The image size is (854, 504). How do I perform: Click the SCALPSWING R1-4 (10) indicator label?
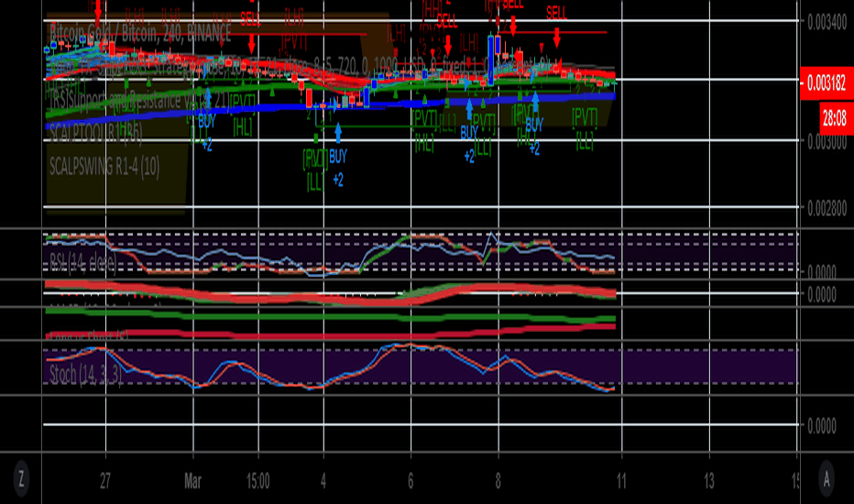coord(104,166)
